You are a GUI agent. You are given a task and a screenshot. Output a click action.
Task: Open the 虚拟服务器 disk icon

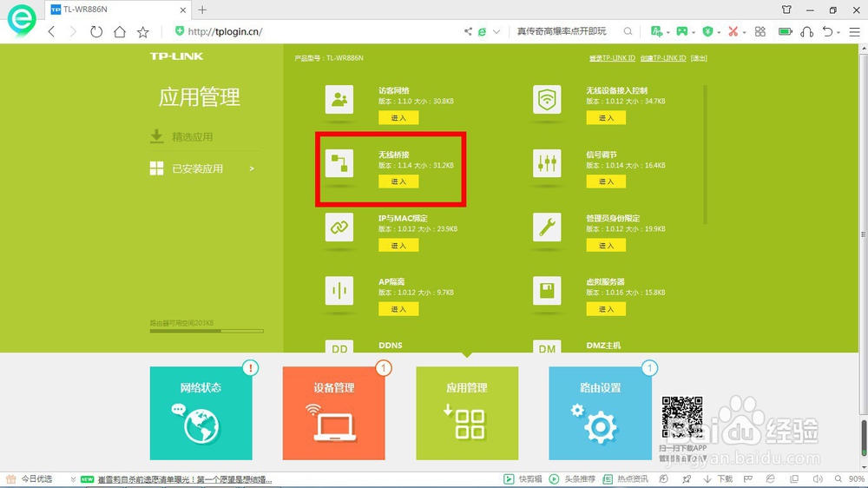coord(547,290)
